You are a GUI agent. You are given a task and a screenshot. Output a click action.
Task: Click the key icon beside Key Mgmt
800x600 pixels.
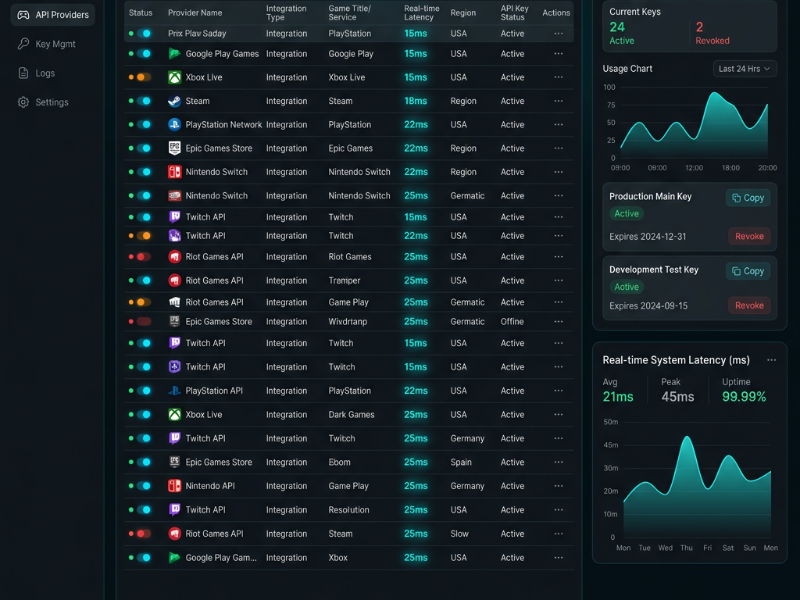(23, 44)
